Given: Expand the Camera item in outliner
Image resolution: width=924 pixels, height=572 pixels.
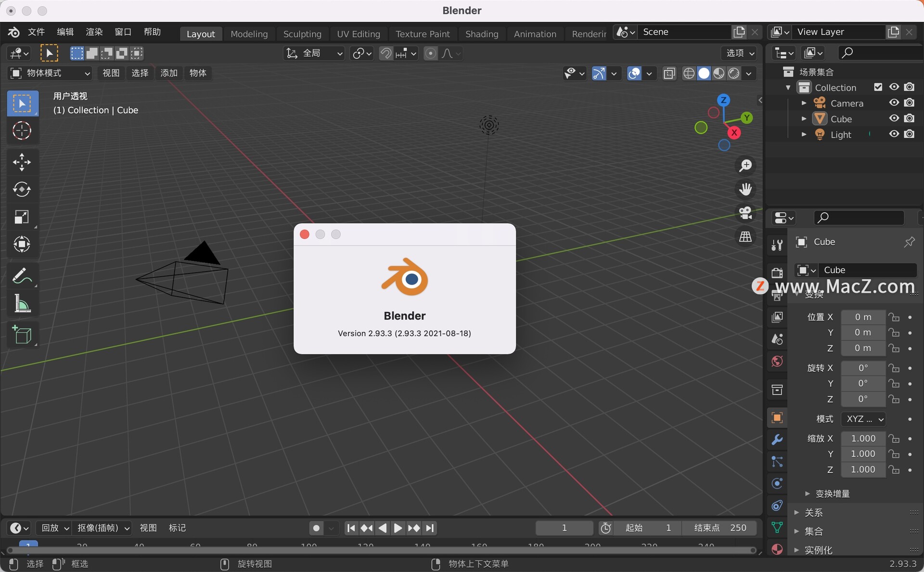Looking at the screenshot, I should (x=804, y=103).
